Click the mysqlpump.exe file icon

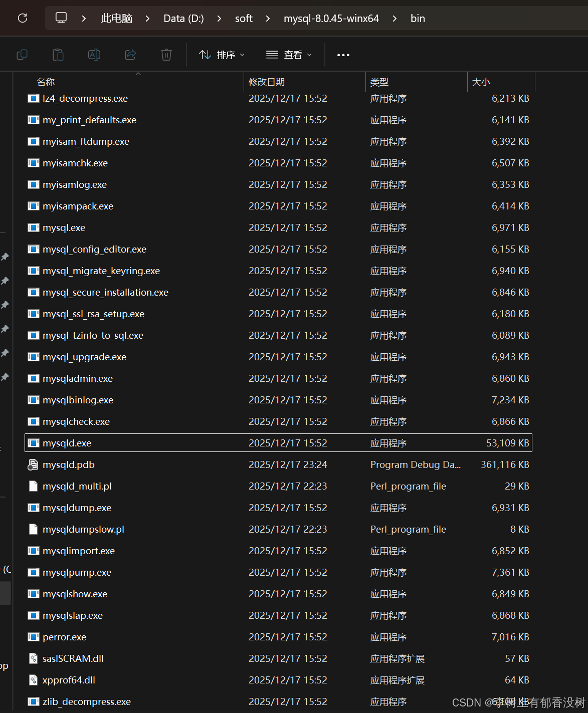33,572
